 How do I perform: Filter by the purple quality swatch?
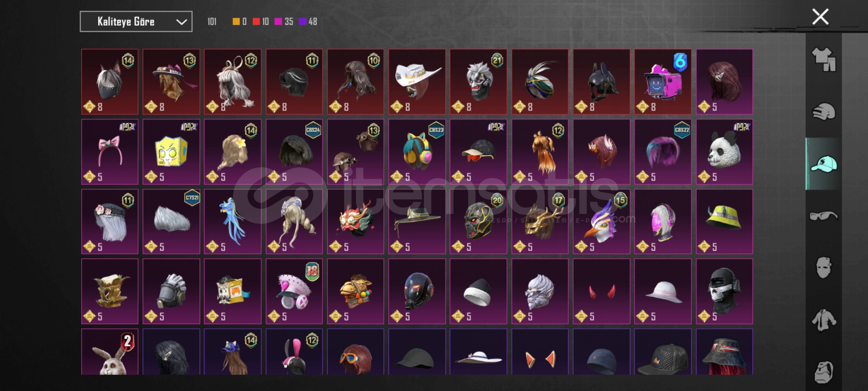click(x=302, y=22)
